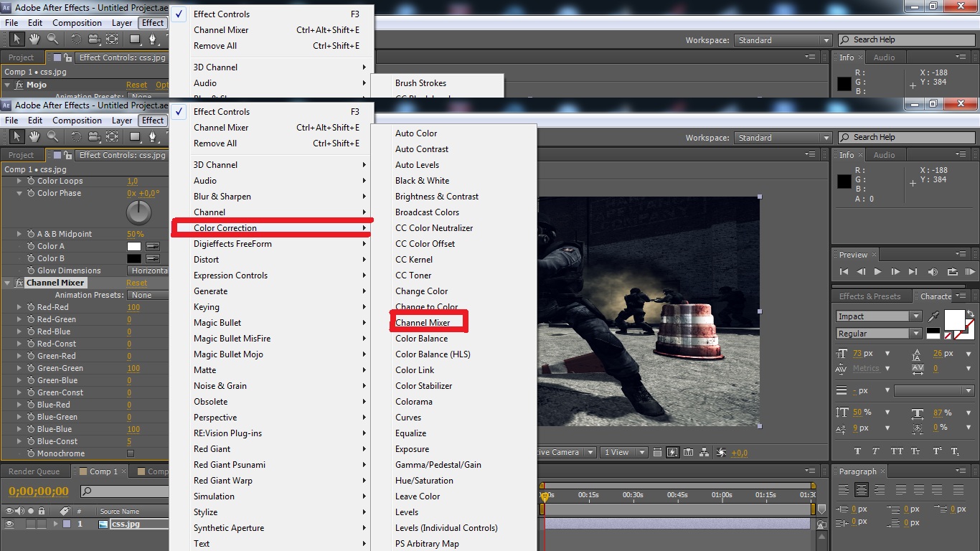980x551 pixels.
Task: Toggle stopwatch for Color Loops property
Action: [31, 181]
